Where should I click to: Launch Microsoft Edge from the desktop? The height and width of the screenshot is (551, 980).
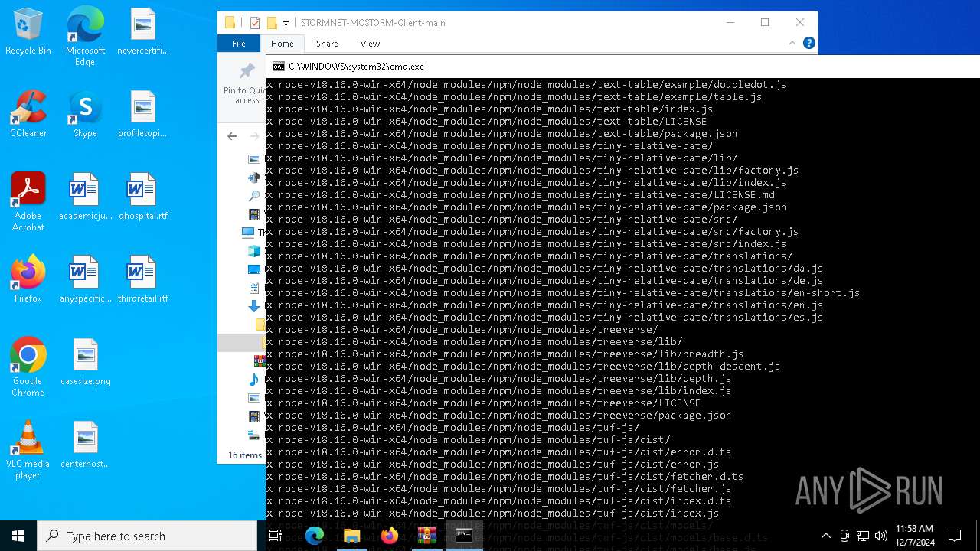pos(85,37)
